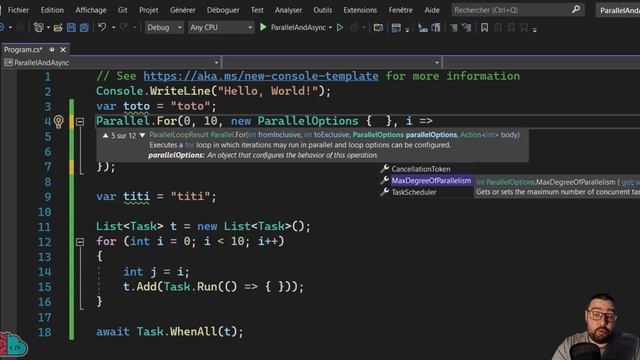The width and height of the screenshot is (640, 360).
Task: Click the format document toolbar icon
Action: point(436,27)
